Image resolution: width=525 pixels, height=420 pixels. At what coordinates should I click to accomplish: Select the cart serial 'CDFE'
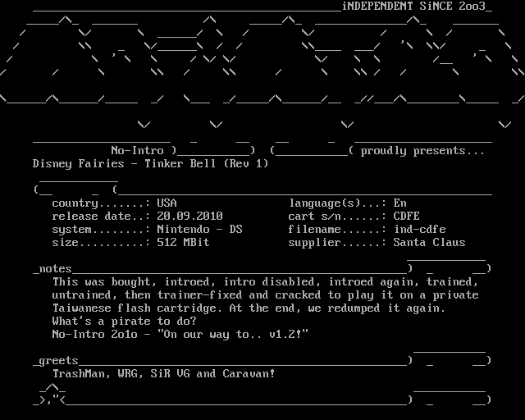(x=407, y=217)
